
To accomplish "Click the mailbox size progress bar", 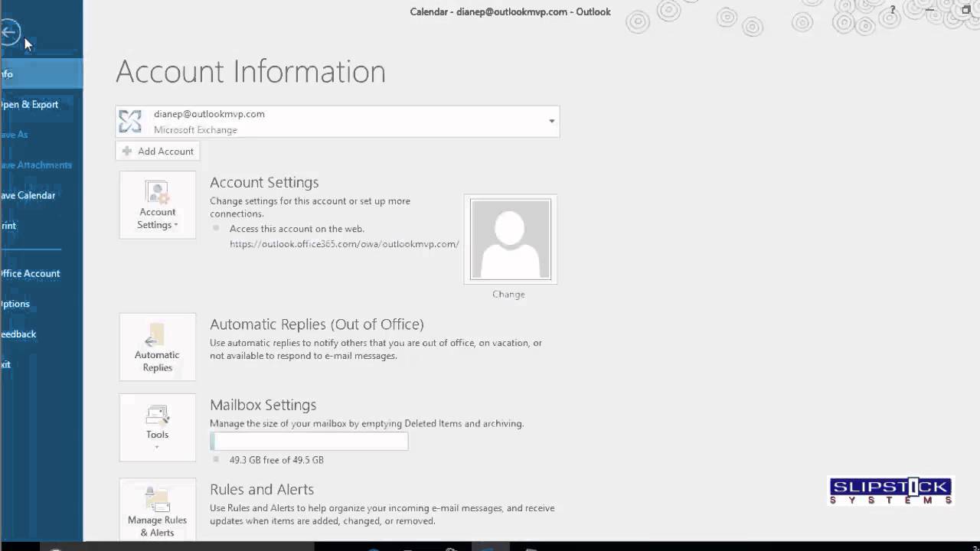I will pos(309,442).
